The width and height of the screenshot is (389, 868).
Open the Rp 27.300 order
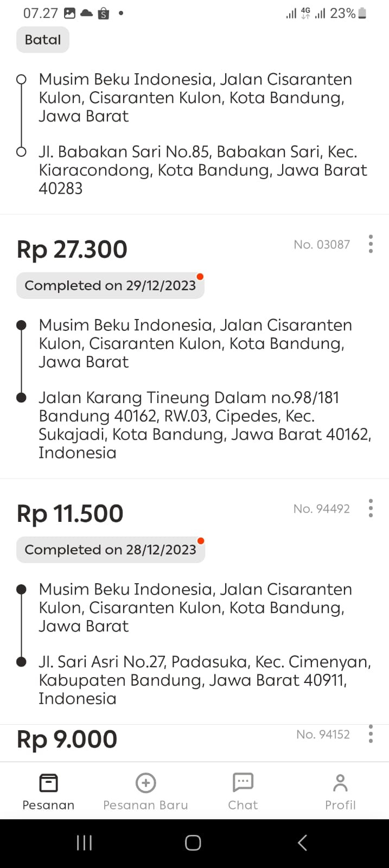pyautogui.click(x=72, y=250)
